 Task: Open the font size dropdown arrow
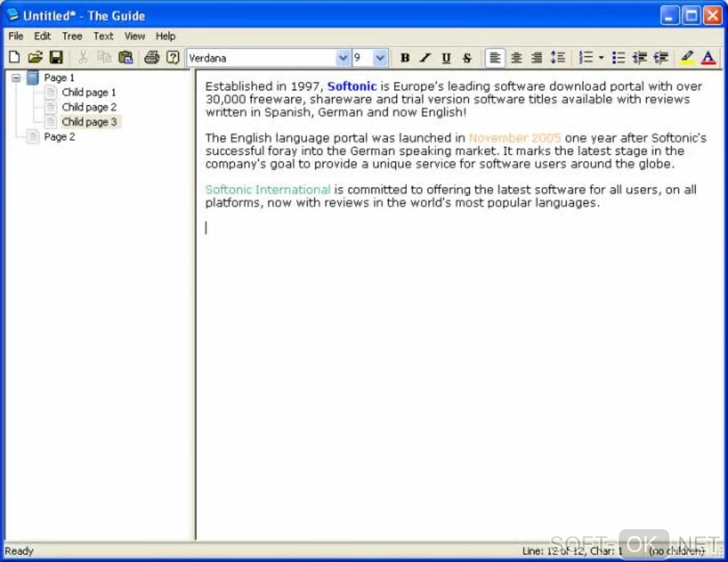[x=380, y=58]
